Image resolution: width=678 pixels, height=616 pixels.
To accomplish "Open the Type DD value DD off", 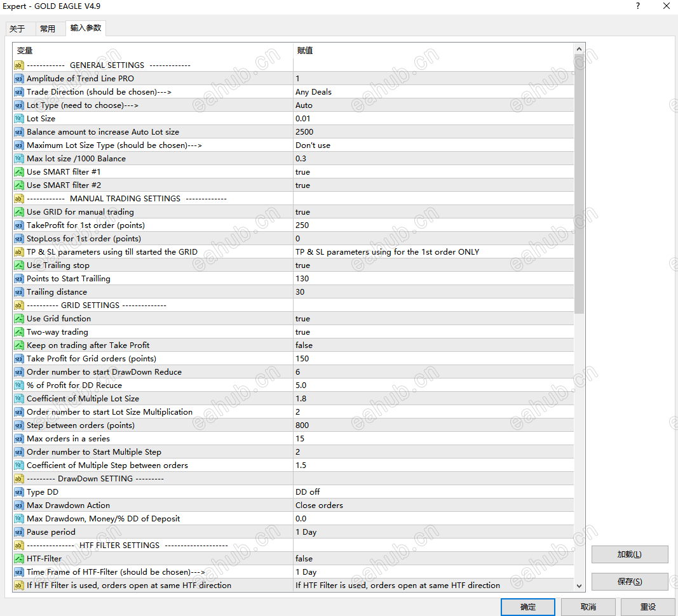I will tap(434, 492).
